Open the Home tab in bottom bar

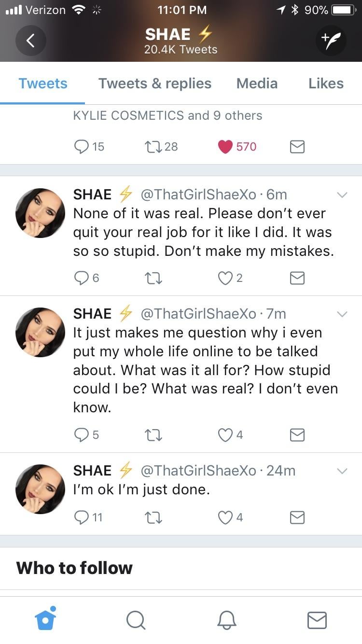[x=45, y=619]
